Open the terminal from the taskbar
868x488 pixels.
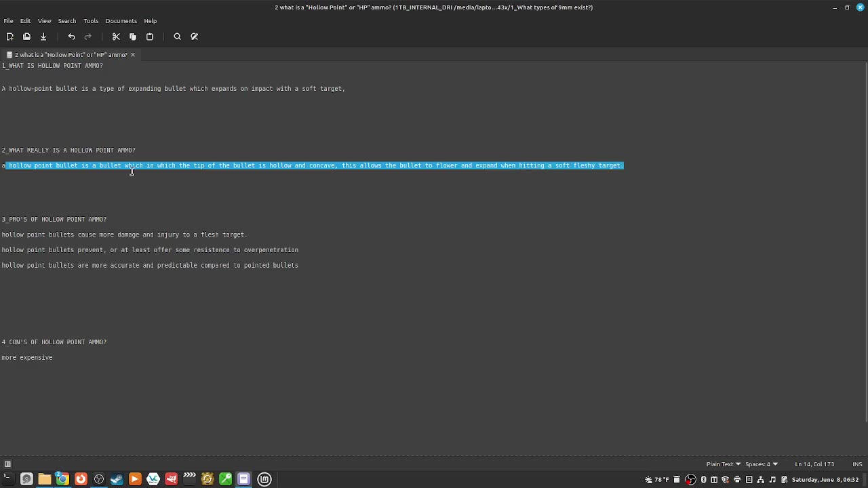[x=8, y=479]
